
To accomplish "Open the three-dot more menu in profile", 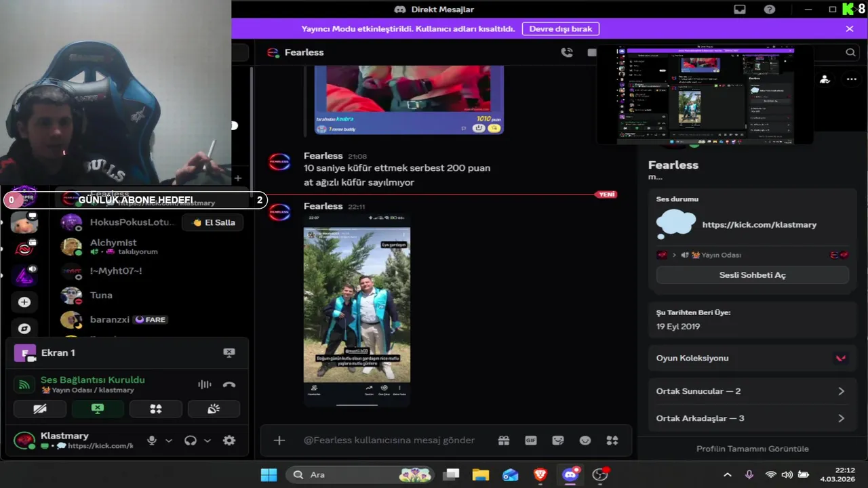I will (852, 79).
